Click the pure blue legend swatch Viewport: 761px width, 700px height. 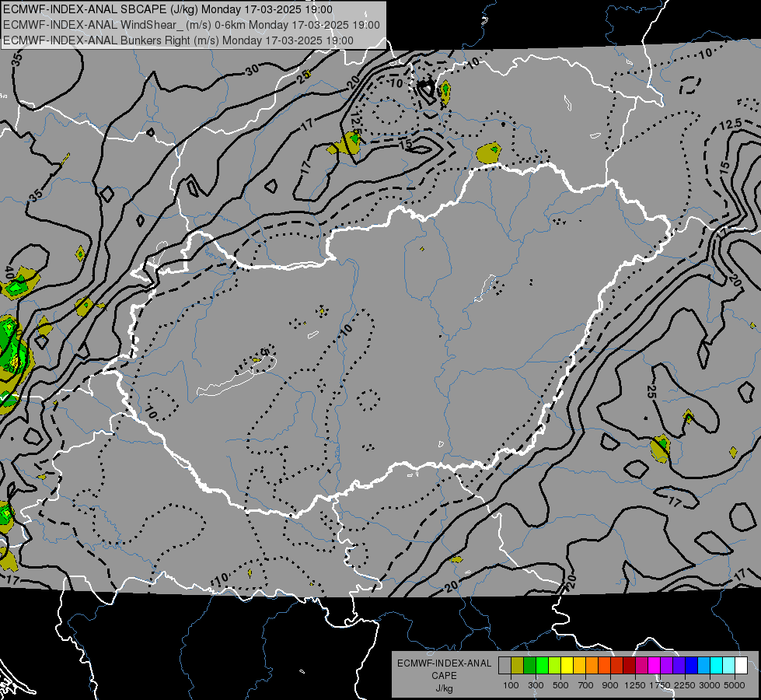[692, 666]
